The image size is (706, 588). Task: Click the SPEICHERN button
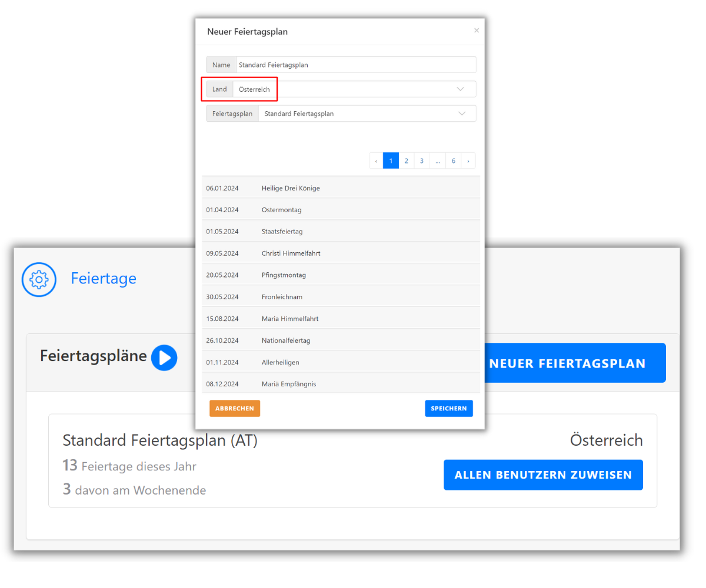point(449,408)
